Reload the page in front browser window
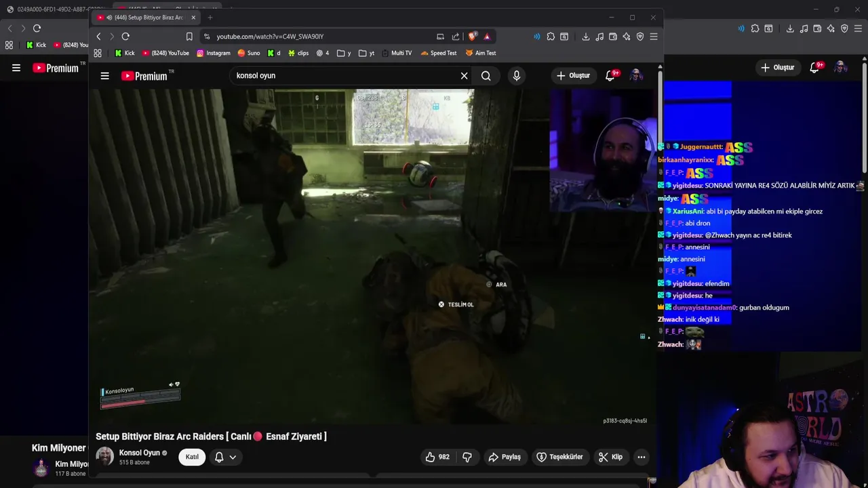 tap(125, 37)
